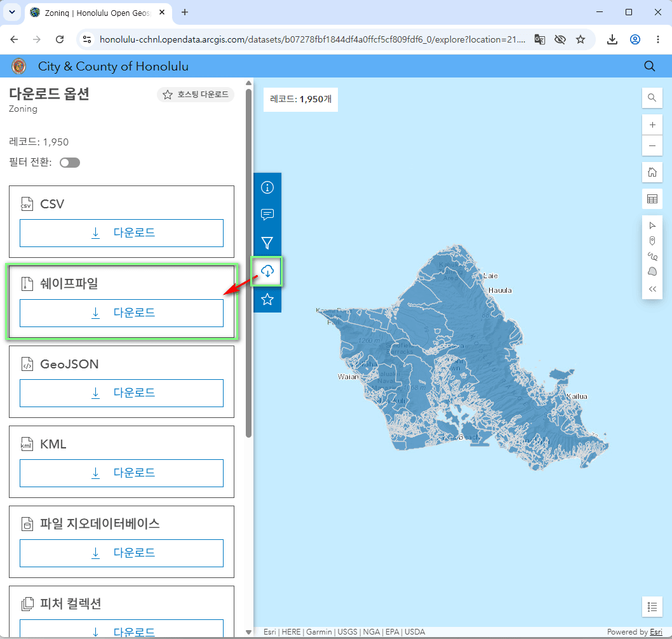
Task: Open the browser downloads icon
Action: 612,39
